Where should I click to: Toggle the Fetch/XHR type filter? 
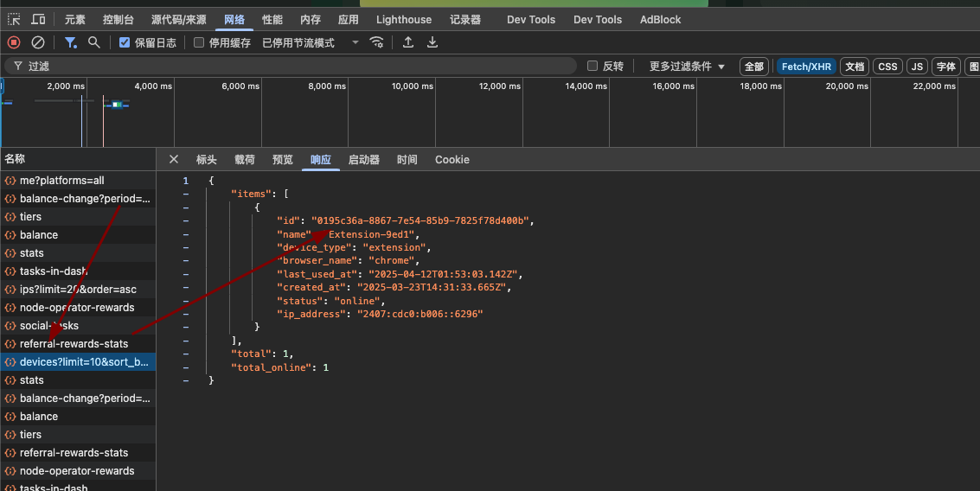[806, 67]
